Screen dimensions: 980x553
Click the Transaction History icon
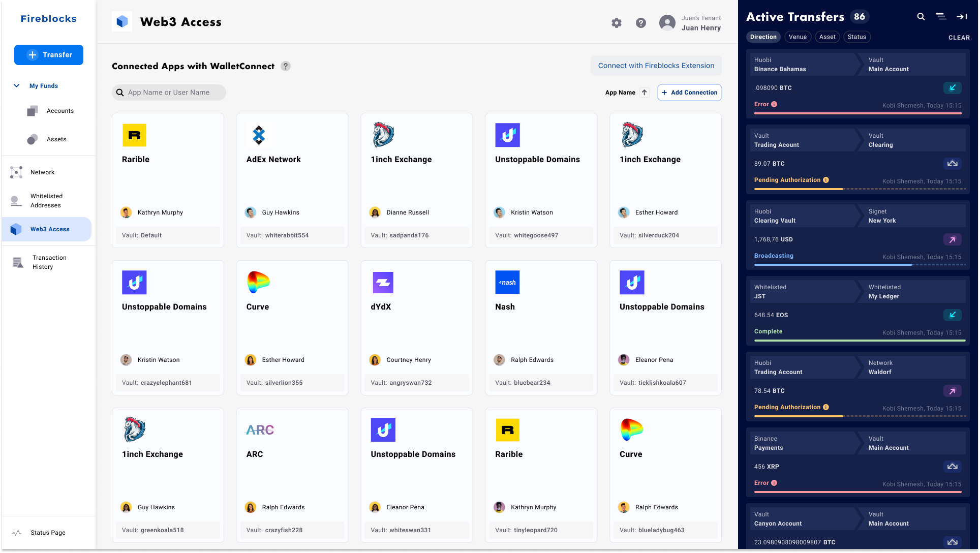(x=18, y=262)
